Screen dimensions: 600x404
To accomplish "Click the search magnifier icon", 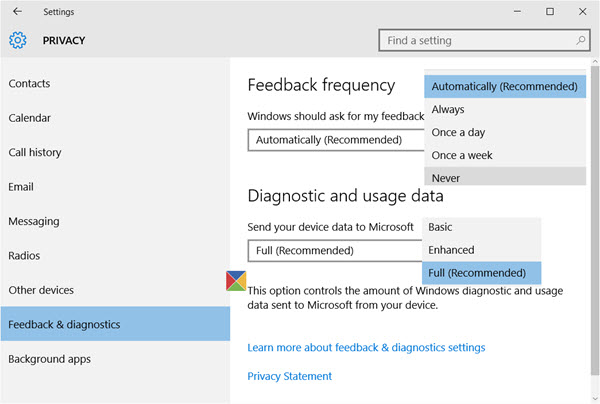I will click(x=580, y=40).
